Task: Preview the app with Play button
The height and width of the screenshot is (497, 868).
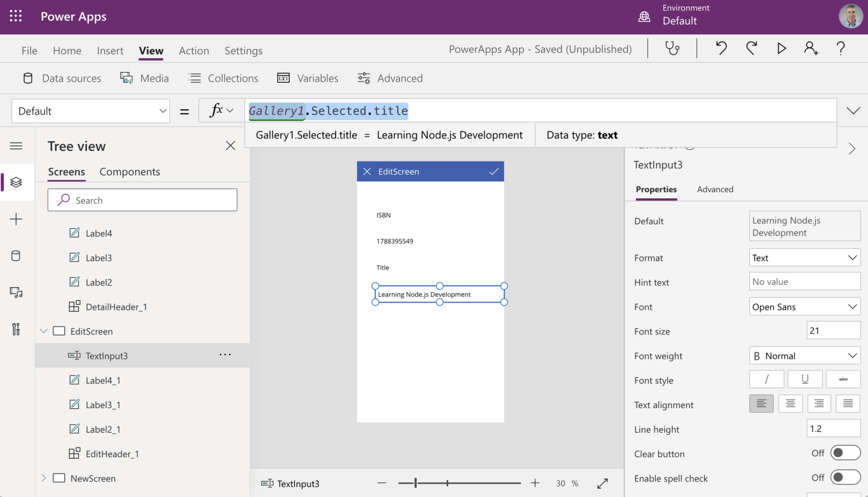Action: tap(781, 49)
